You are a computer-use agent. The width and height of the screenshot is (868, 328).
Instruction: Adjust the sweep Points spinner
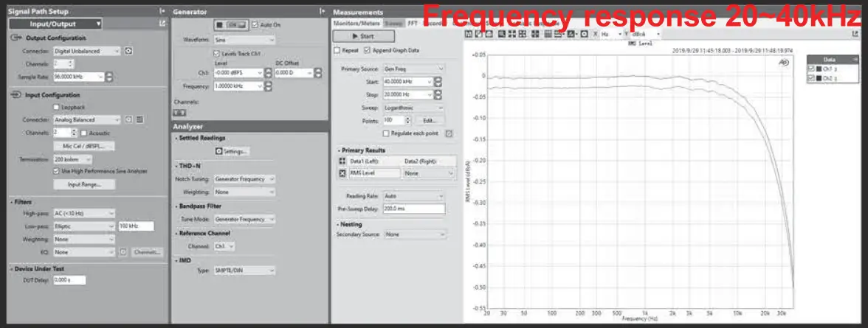[x=408, y=121]
